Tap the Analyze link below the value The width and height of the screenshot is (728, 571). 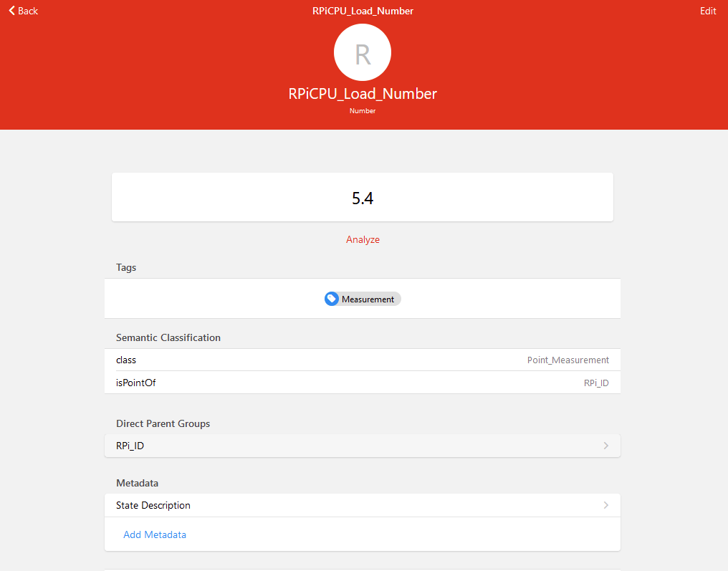[363, 239]
